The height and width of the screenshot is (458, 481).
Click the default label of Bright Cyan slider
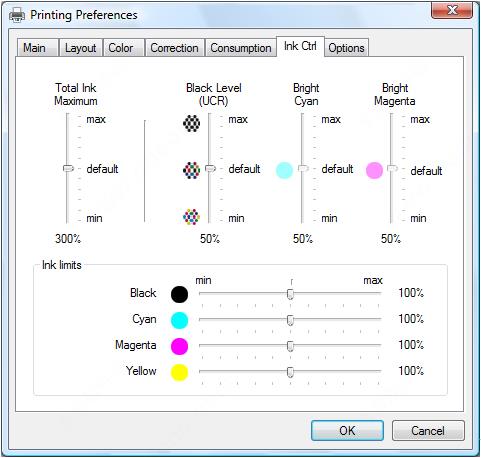(x=337, y=169)
